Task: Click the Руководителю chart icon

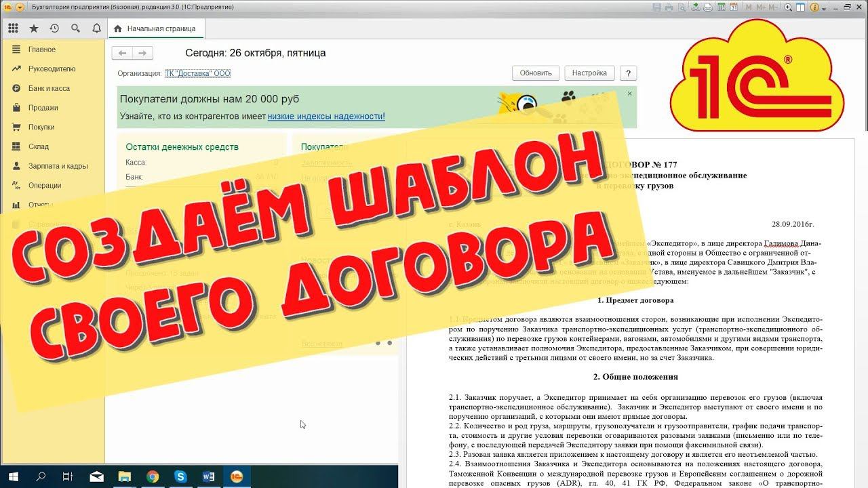Action: [16, 69]
